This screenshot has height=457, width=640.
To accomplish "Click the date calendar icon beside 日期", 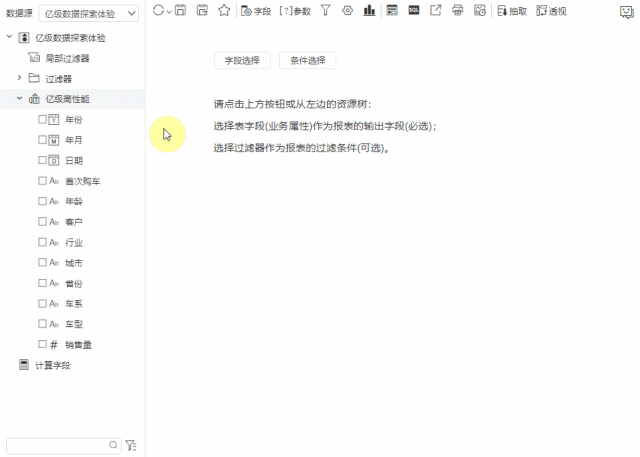I will (x=54, y=160).
